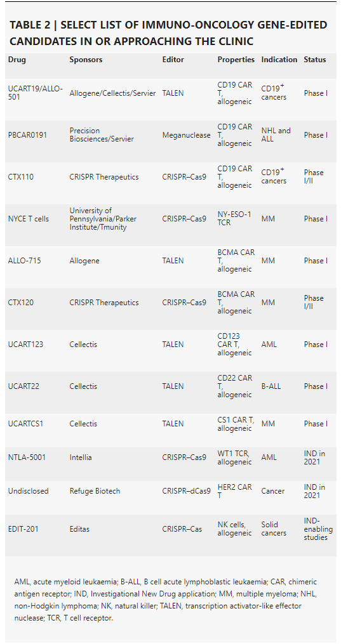Select the Refuge Biotech sponsor cell
The image size is (341, 644).
point(95,491)
